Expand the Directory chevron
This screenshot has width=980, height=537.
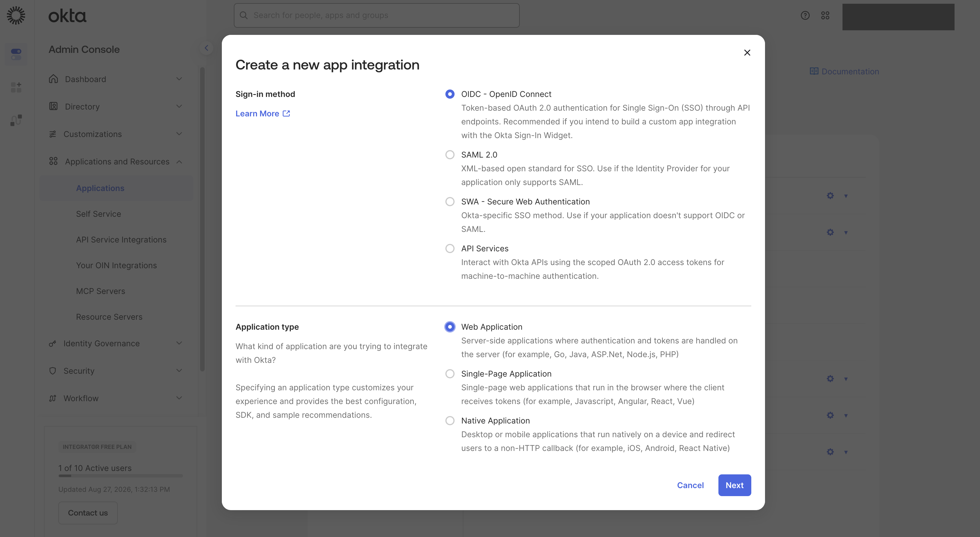[179, 106]
